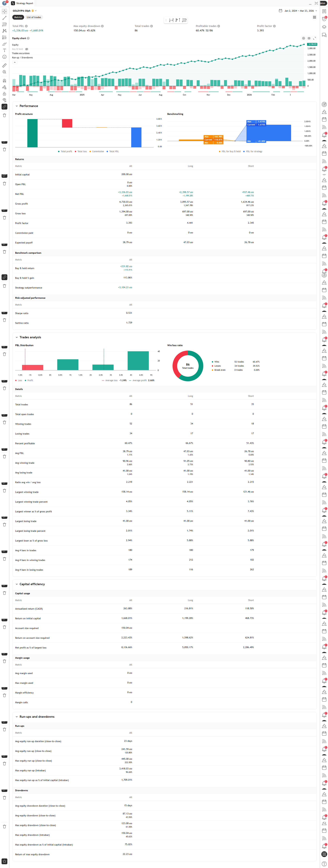Open alerts clock icon with badge 6
The width and height of the screenshot is (328, 868).
(x=324, y=19)
